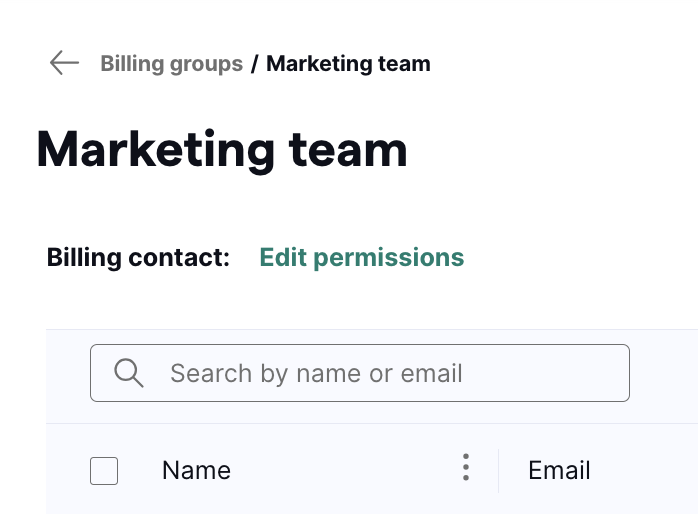Open the Name column three-dot menu

pos(466,467)
